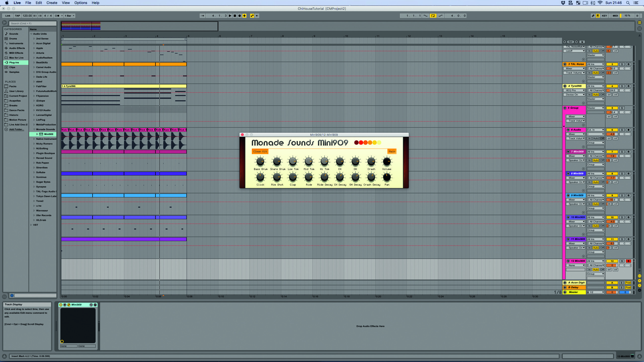Enable MIDI Map Mode button

tap(615, 16)
